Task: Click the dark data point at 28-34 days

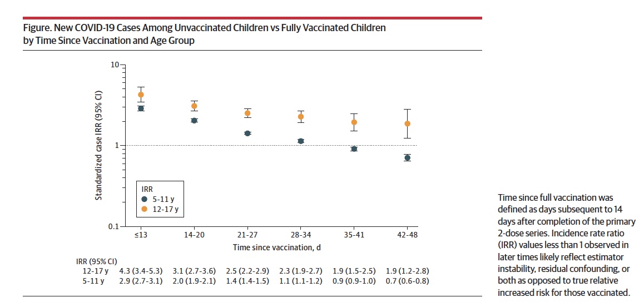Action: [301, 141]
